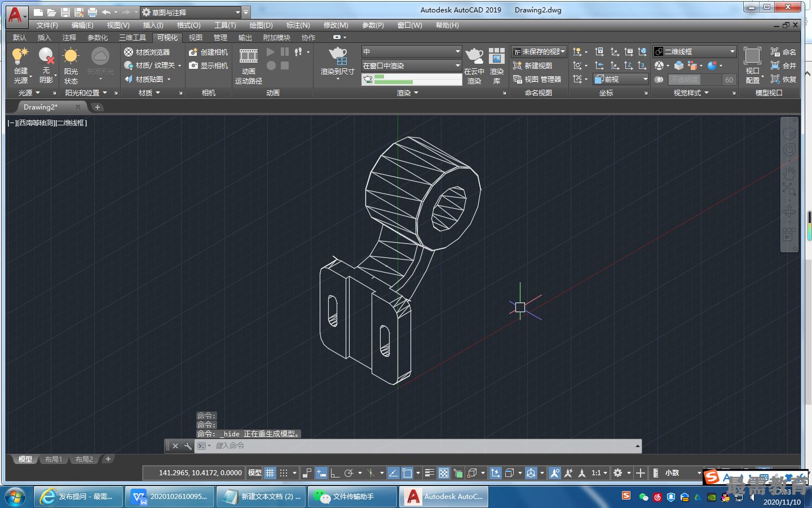Open workspace switching gear in status bar
The height and width of the screenshot is (508, 812).
618,473
